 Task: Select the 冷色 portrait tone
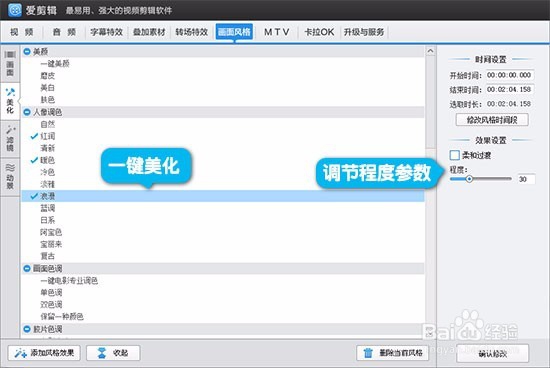tap(48, 172)
